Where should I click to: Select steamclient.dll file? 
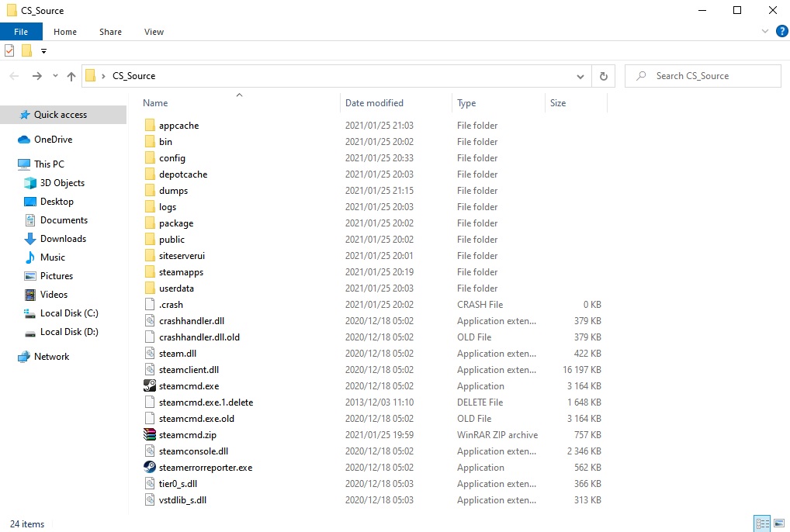pos(189,370)
